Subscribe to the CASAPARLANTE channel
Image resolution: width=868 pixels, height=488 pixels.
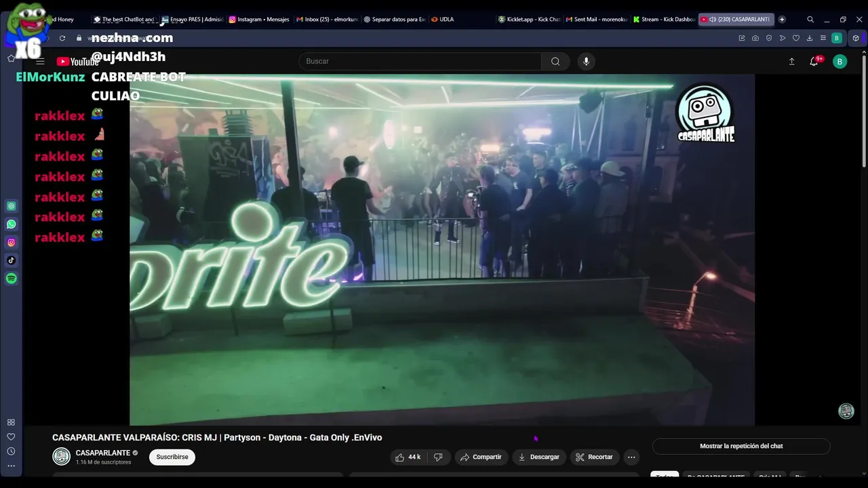(x=172, y=457)
